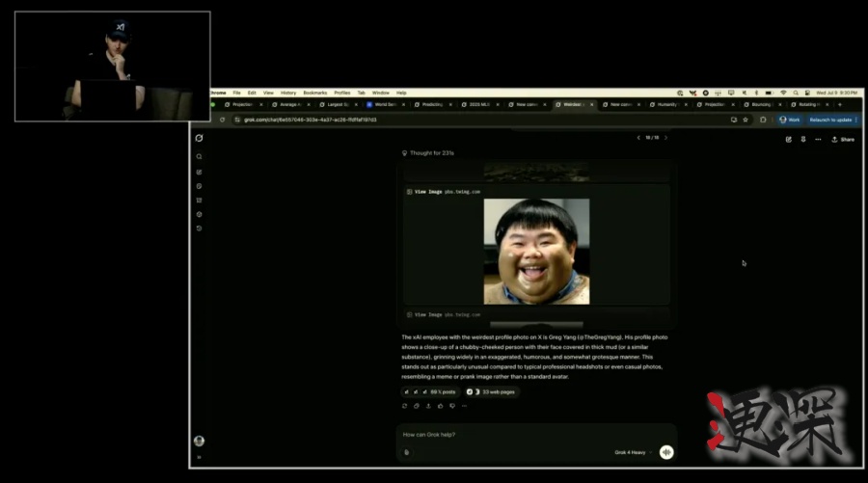
Task: Open the History menu
Action: [288, 93]
